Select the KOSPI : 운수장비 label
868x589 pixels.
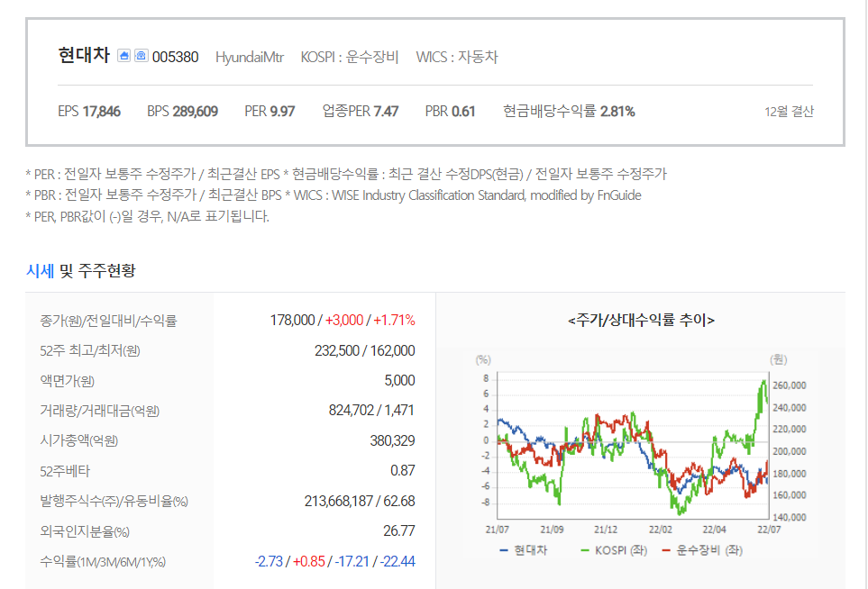coord(350,57)
